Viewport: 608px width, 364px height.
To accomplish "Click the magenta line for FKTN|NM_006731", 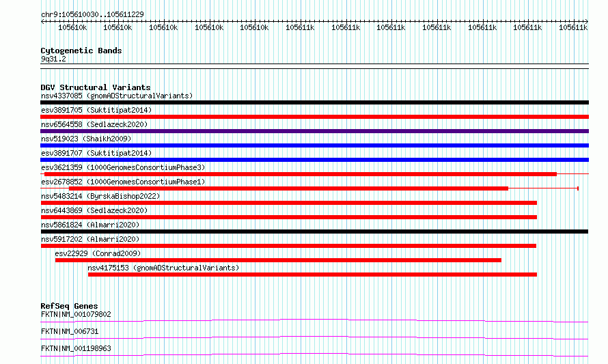I will [x=314, y=337].
